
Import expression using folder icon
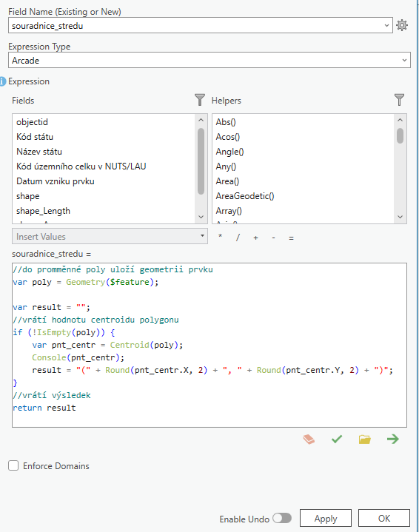[x=365, y=440]
